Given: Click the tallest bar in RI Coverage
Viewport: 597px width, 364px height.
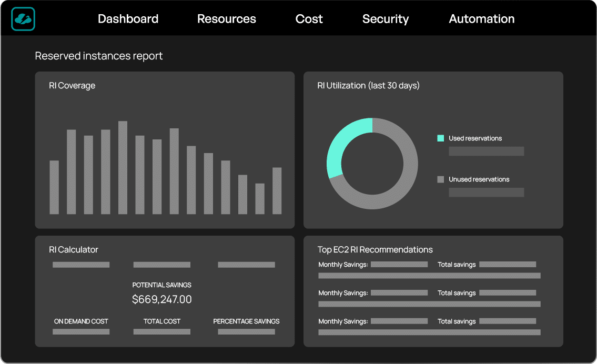Looking at the screenshot, I should [123, 167].
